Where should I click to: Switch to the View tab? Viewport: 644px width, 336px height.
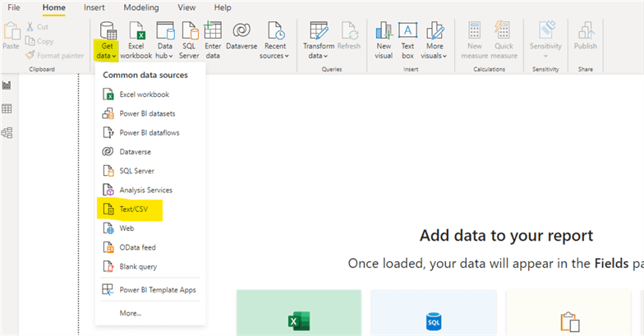[x=186, y=7]
